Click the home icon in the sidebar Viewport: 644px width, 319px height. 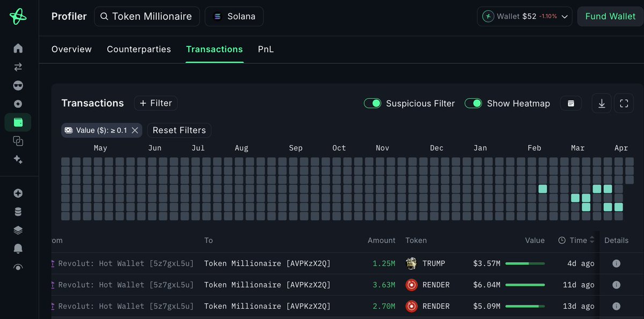18,48
